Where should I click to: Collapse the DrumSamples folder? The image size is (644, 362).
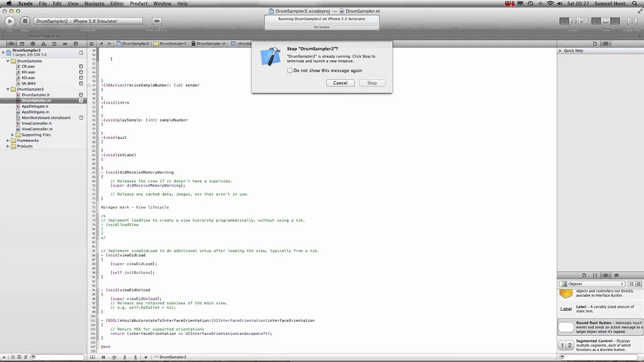8,61
